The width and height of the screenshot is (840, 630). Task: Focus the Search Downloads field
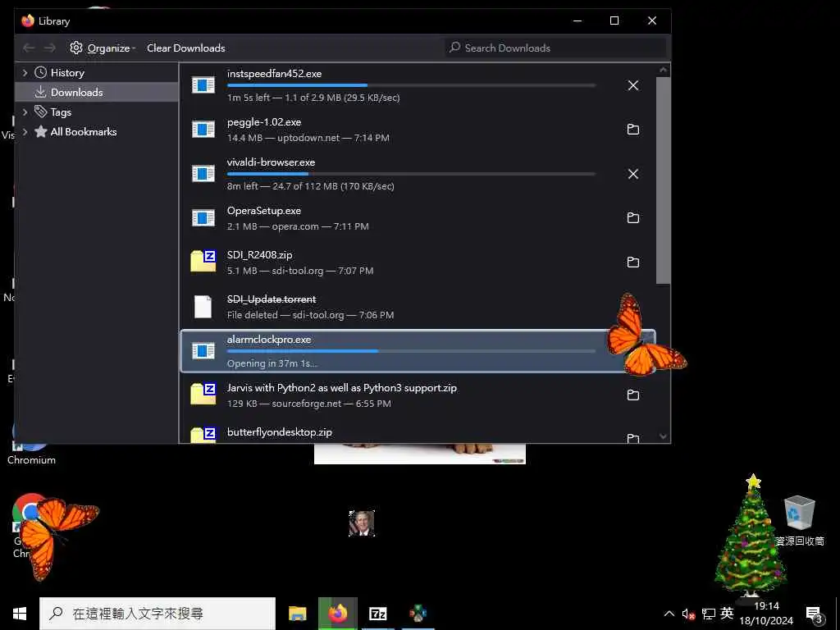[555, 48]
